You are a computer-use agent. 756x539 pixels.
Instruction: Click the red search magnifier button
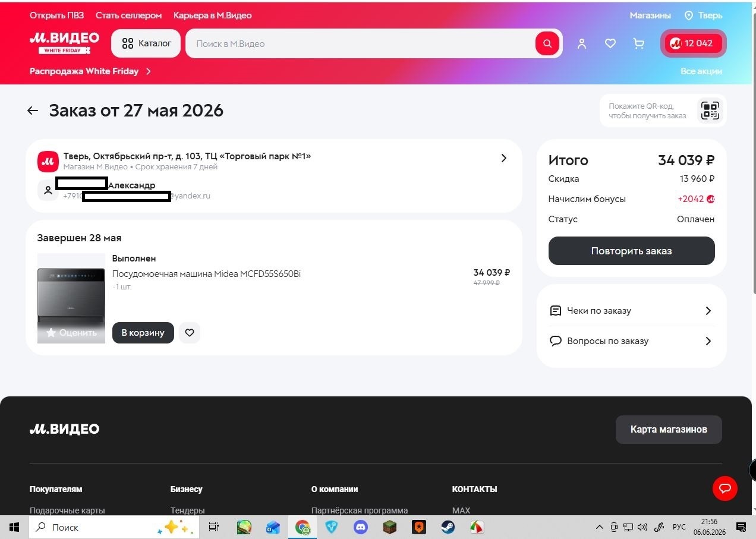coord(547,43)
